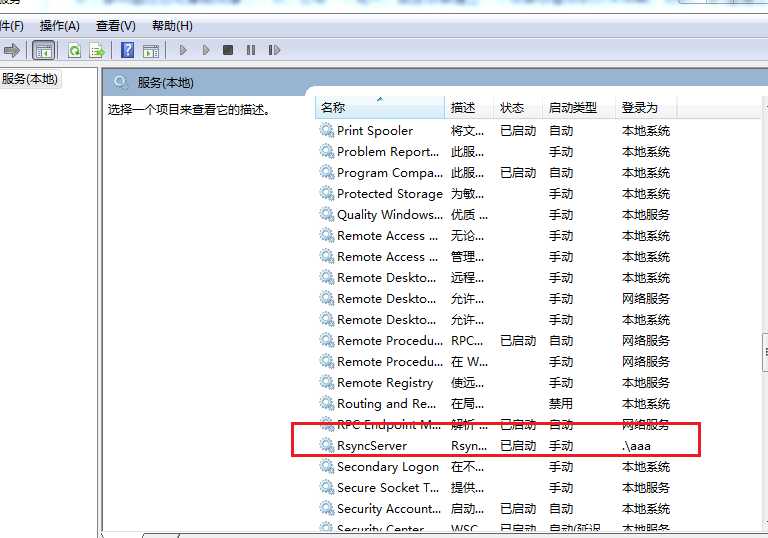Viewport: 768px width, 538px height.
Task: Sort by the 启动类型 column header
Action: click(579, 107)
